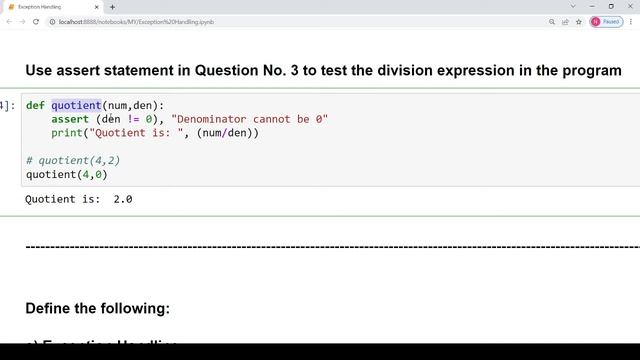Viewport: 640px width, 360px height.
Task: Go forward using the browser forward arrow
Action: [22, 22]
